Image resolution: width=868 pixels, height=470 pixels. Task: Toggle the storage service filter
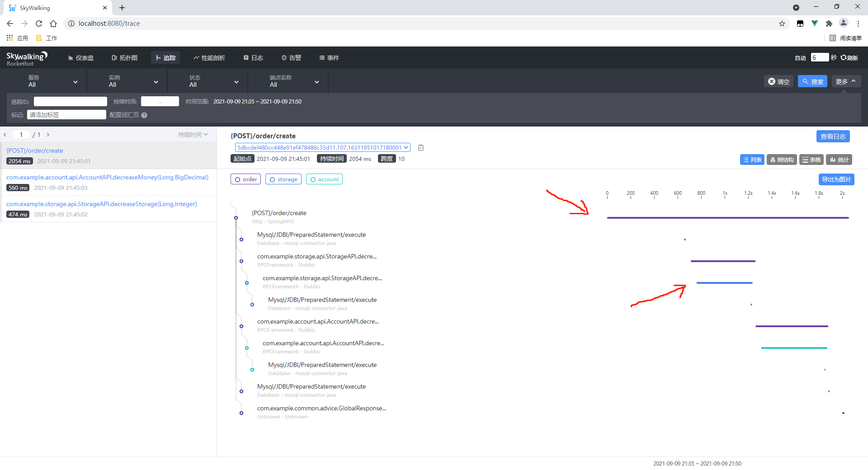(283, 179)
